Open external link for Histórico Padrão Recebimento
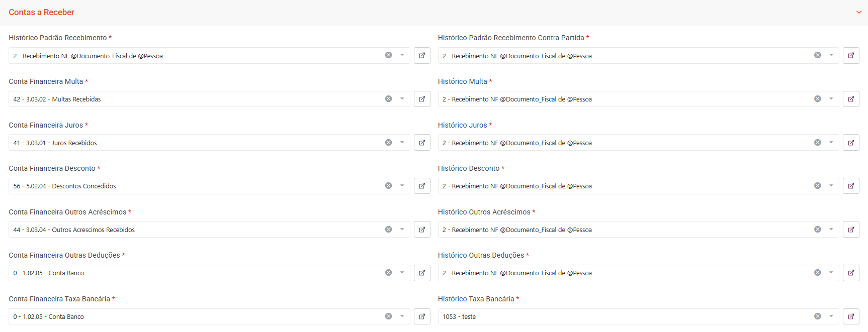This screenshot has width=868, height=332. 422,56
